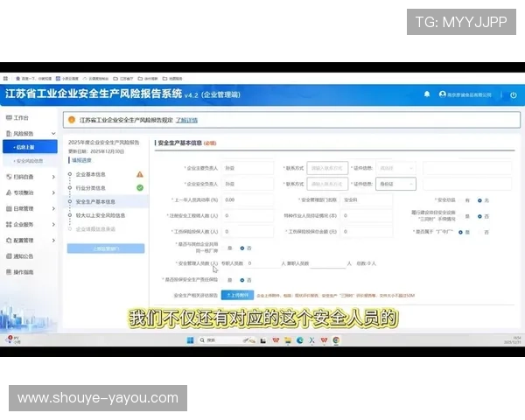The height and width of the screenshot is (420, 525).
Task: Click the 工伤保险投保总金额 field
Action: [x=366, y=231]
